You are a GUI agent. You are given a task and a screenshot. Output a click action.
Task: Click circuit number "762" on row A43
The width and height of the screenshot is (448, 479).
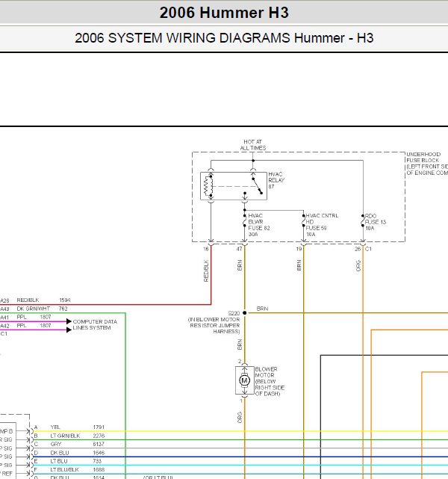[63, 309]
